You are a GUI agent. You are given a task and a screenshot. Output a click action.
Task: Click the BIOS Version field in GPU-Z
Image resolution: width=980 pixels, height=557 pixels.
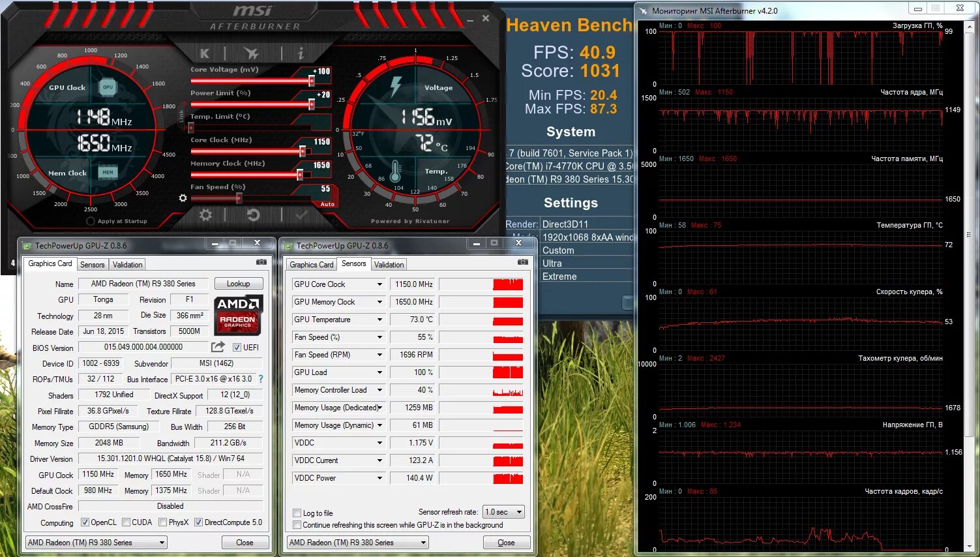pos(143,347)
